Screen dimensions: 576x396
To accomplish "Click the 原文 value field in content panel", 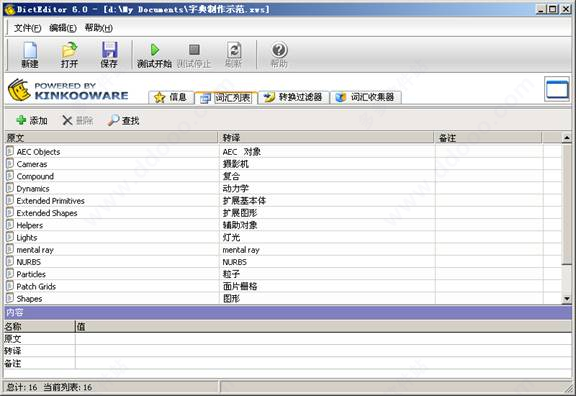I will [323, 339].
